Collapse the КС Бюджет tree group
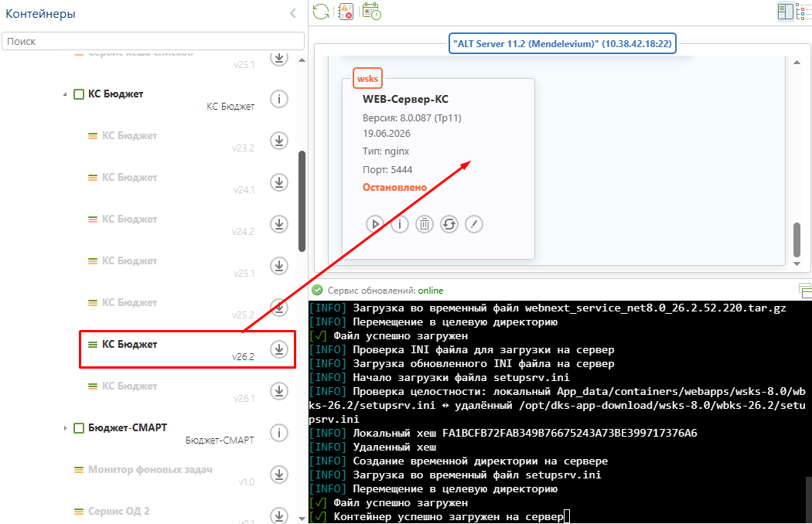Viewport: 812px width, 524px height. (65, 95)
